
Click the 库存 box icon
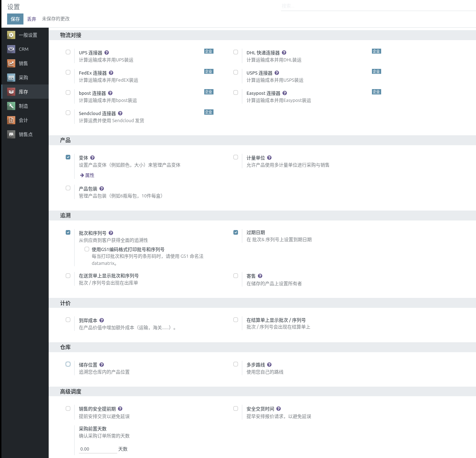(x=11, y=92)
